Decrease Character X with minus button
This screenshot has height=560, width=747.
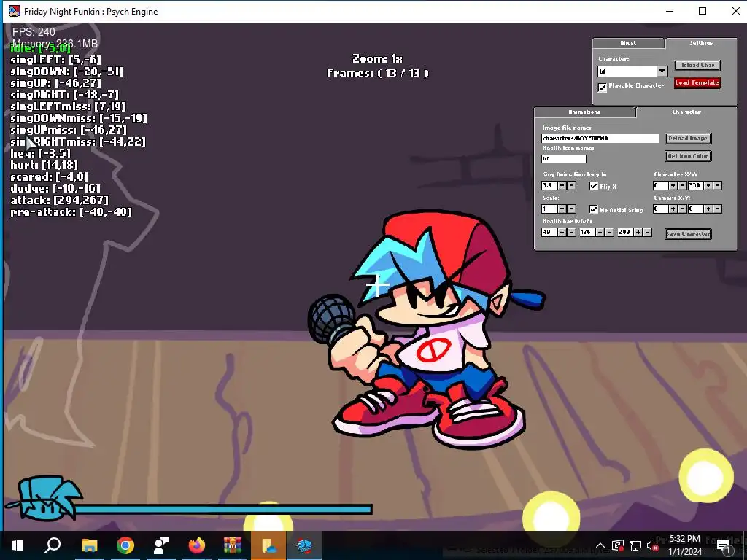pos(682,186)
